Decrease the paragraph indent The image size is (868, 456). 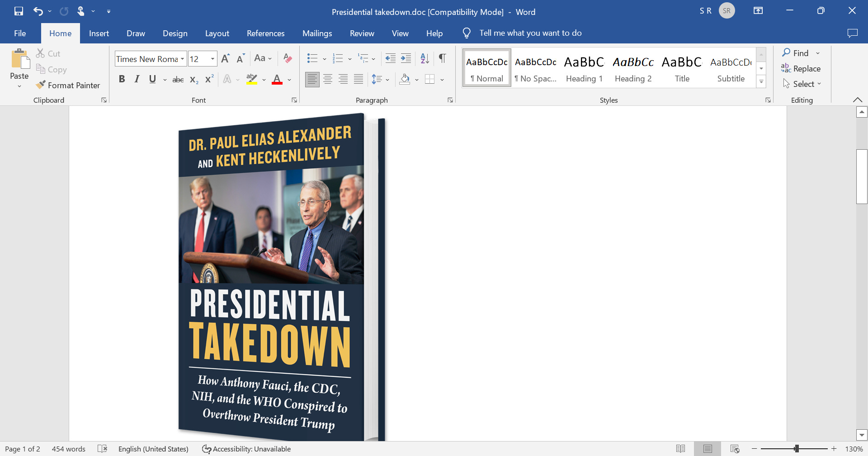(390, 58)
